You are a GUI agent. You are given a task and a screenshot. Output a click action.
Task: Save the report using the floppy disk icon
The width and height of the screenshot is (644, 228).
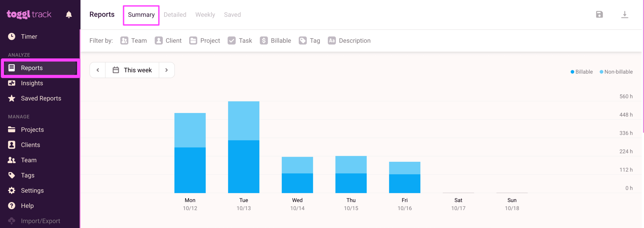pyautogui.click(x=599, y=15)
